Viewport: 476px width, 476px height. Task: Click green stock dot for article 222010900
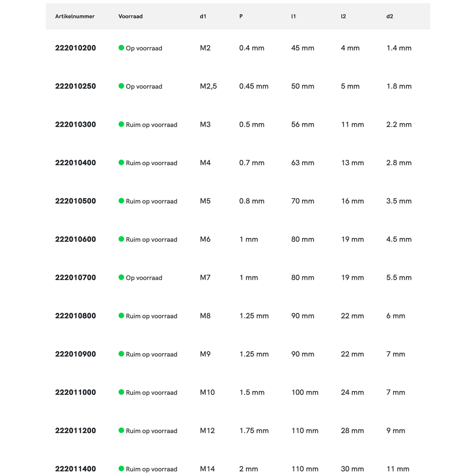(121, 354)
